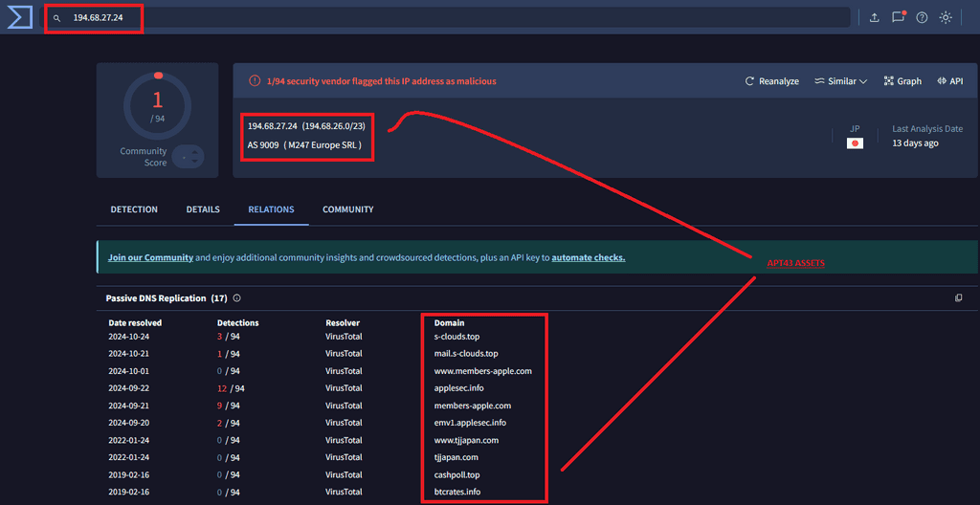This screenshot has height=505, width=980.
Task: Open the Details tab
Action: [x=203, y=209]
